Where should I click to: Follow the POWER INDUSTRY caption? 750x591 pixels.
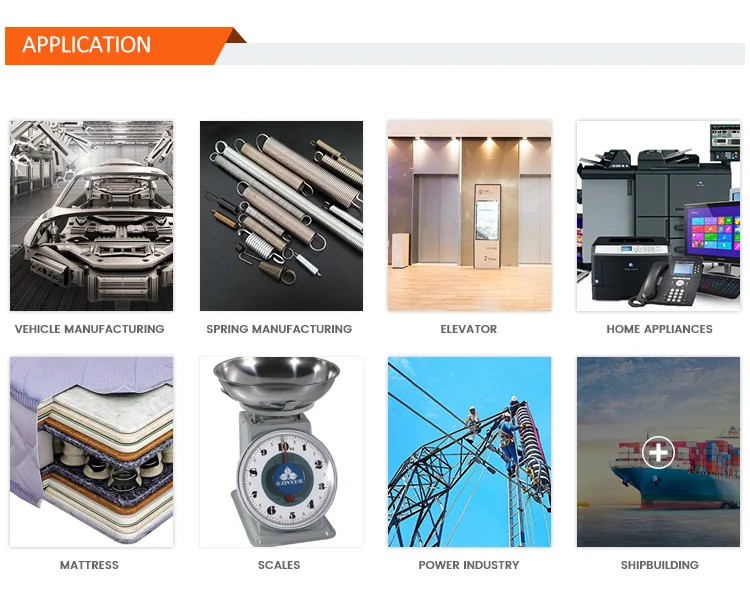(469, 565)
